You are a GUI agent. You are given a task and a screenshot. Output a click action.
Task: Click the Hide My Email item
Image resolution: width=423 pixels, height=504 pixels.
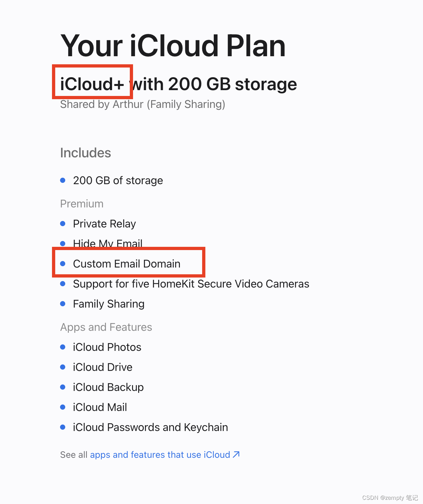click(x=108, y=244)
